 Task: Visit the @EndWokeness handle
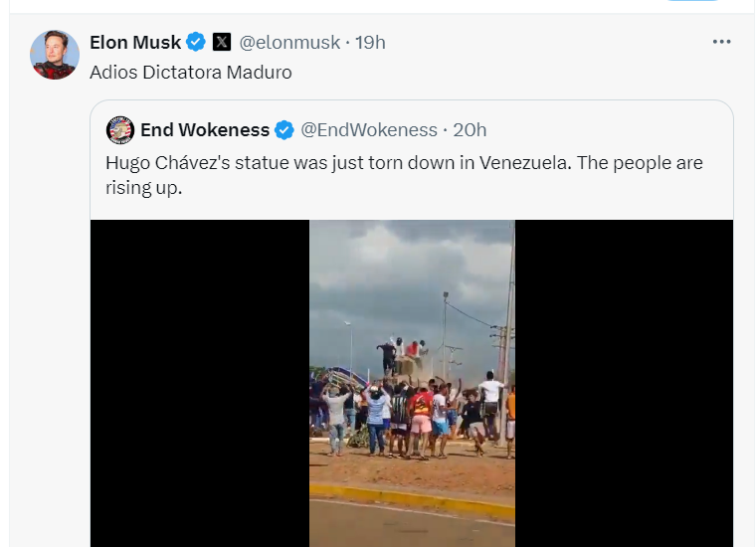click(x=369, y=130)
